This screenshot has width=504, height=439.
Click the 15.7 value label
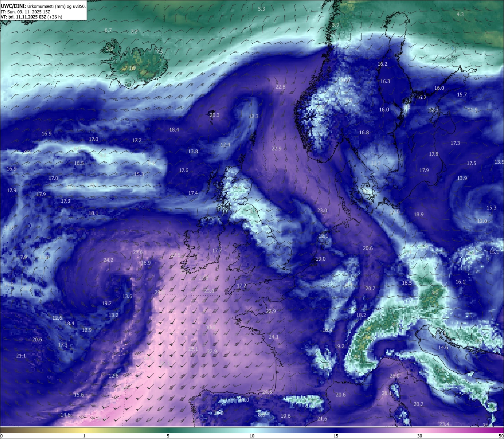pos(462,94)
